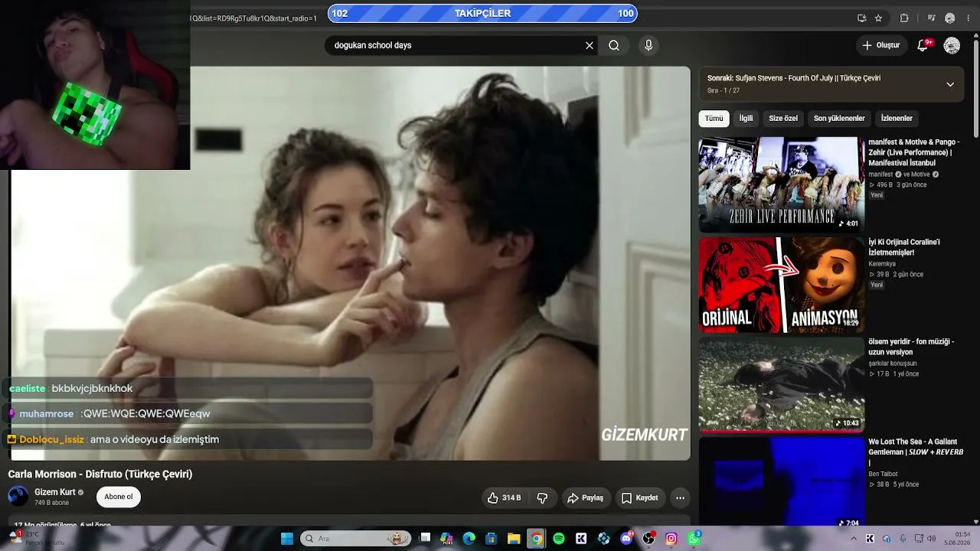Open the YouTube account avatar menu
The width and height of the screenshot is (980, 551).
click(x=952, y=46)
